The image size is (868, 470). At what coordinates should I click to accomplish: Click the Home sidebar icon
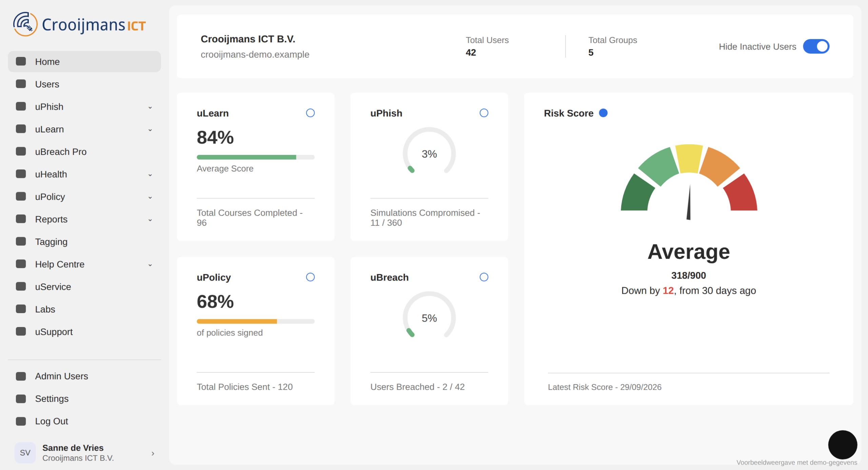[21, 61]
